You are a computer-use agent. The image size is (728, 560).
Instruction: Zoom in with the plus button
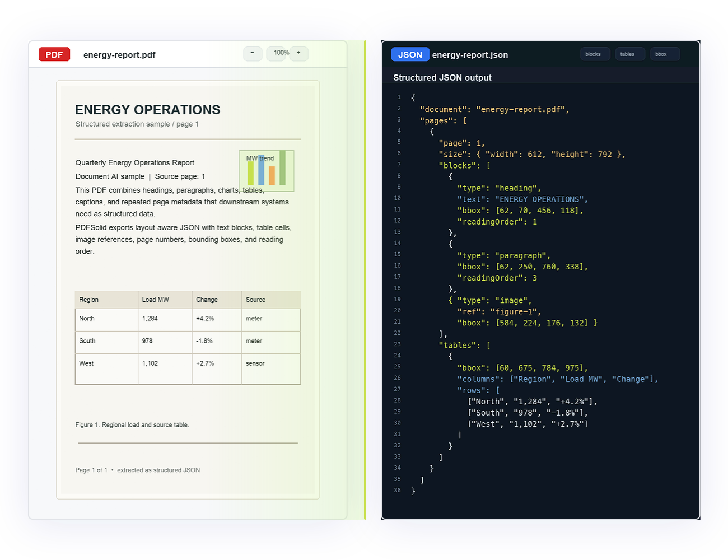pos(298,53)
